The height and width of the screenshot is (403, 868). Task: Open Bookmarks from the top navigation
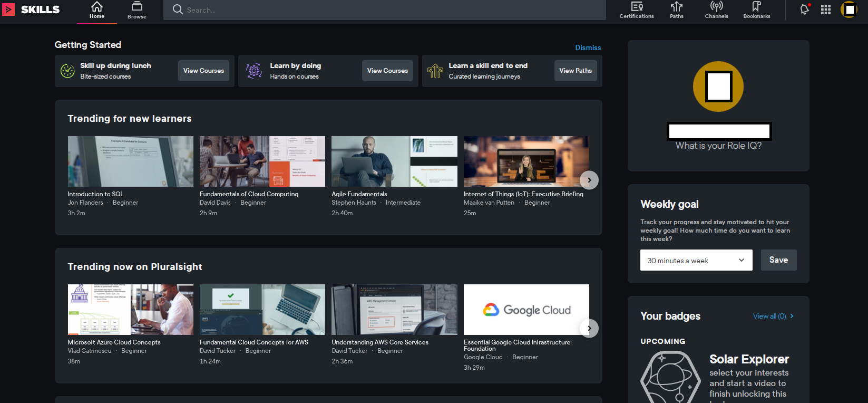tap(757, 11)
